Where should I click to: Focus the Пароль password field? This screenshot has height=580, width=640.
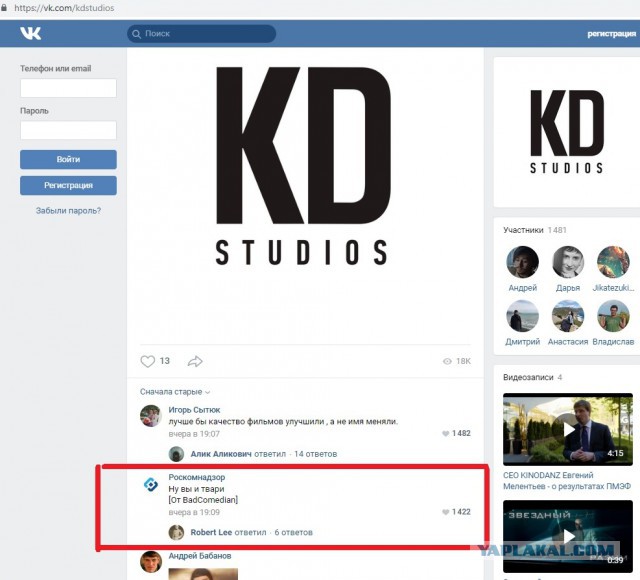pos(68,130)
